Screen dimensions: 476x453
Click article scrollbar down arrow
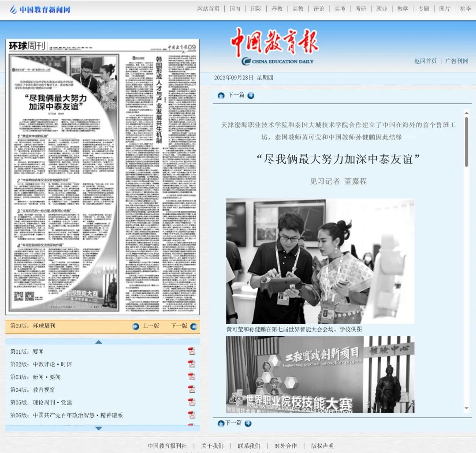click(467, 408)
